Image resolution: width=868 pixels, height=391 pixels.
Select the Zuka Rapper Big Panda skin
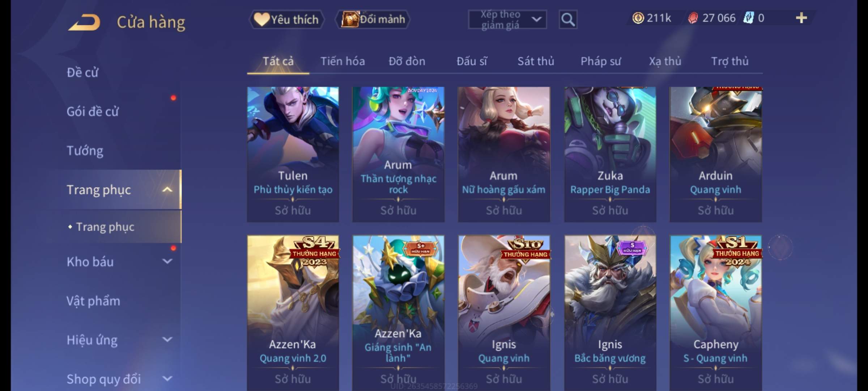(610, 154)
